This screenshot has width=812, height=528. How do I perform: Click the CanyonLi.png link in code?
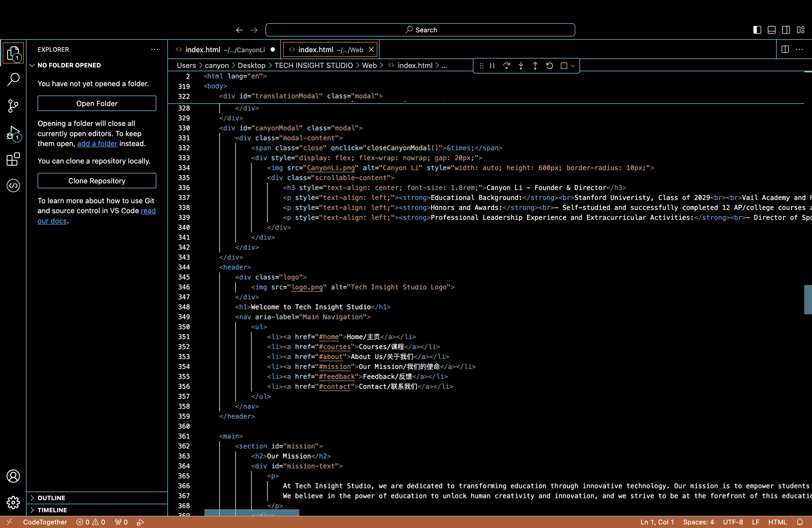(x=331, y=168)
